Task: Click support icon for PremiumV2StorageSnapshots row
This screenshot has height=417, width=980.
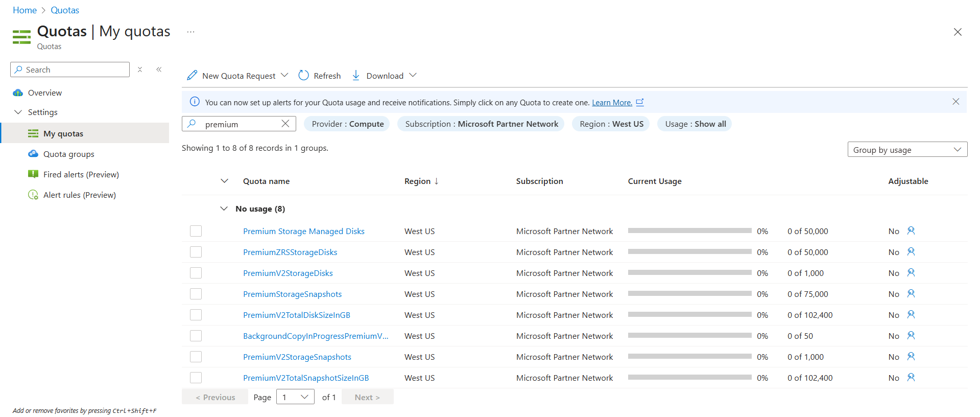Action: click(x=911, y=357)
